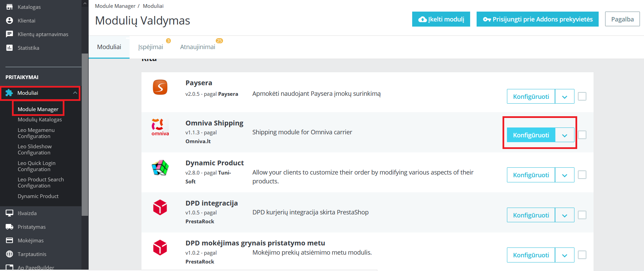Click the Įspėjimai notification badge showing 3

(168, 41)
